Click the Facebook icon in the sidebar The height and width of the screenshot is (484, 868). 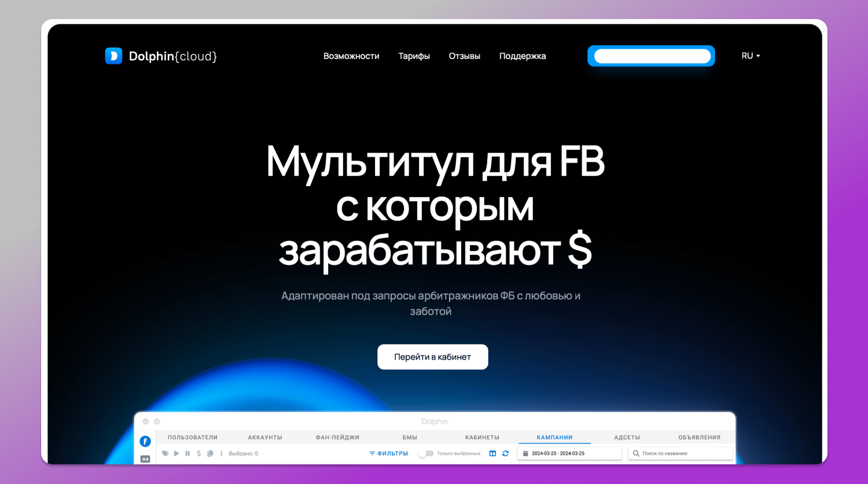145,441
